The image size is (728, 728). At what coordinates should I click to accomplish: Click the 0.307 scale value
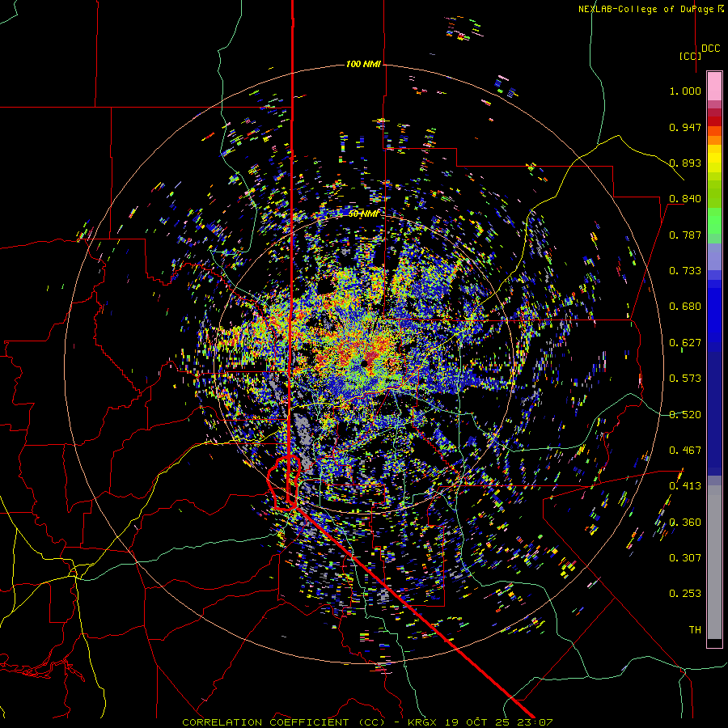click(x=685, y=558)
